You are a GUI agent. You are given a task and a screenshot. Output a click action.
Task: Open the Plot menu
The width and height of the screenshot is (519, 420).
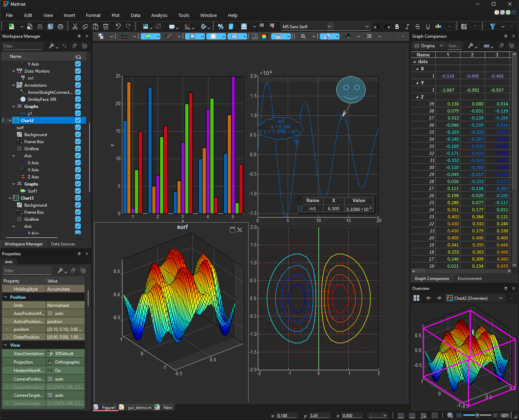point(116,16)
